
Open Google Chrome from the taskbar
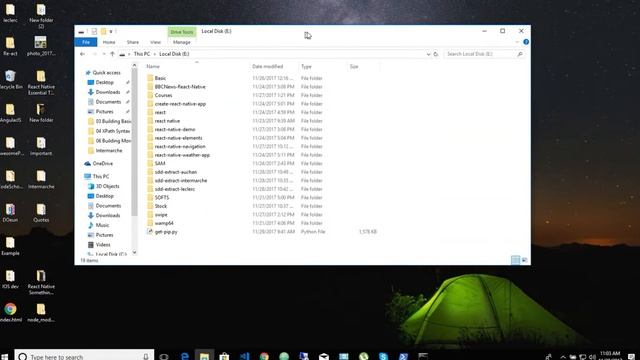pyautogui.click(x=264, y=356)
